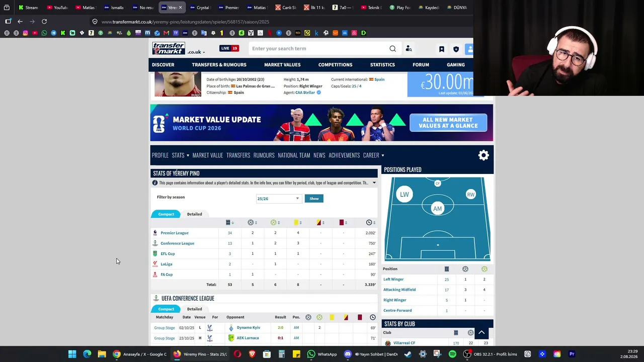
Task: Open the STATISTICS menu
Action: (x=382, y=65)
